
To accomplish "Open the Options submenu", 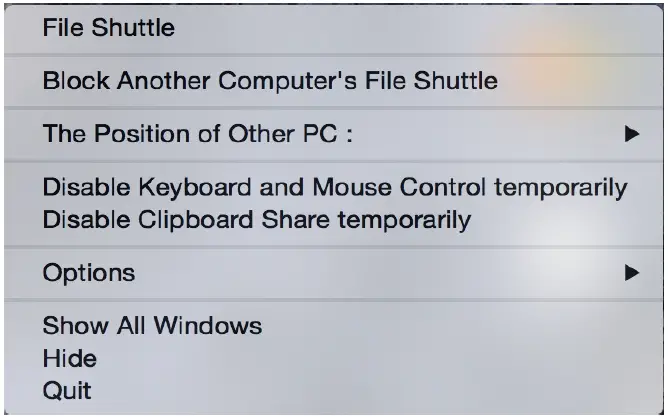I will (x=89, y=272).
